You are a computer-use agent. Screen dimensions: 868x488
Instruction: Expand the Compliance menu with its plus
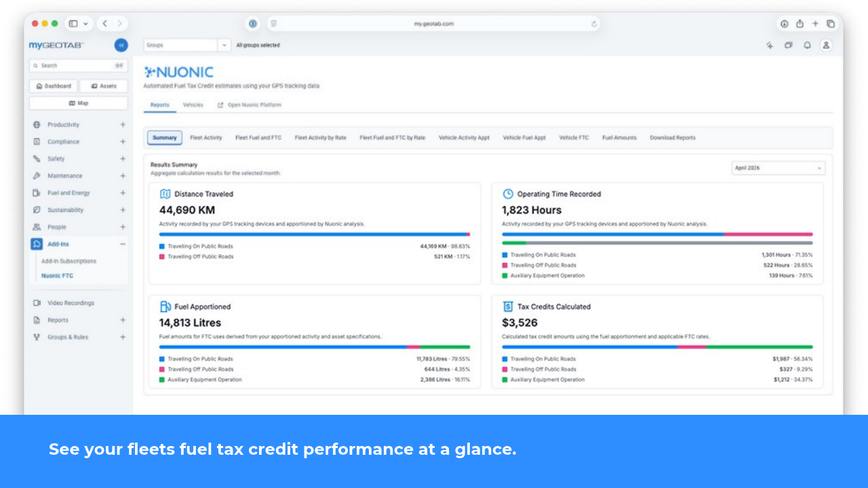point(123,142)
